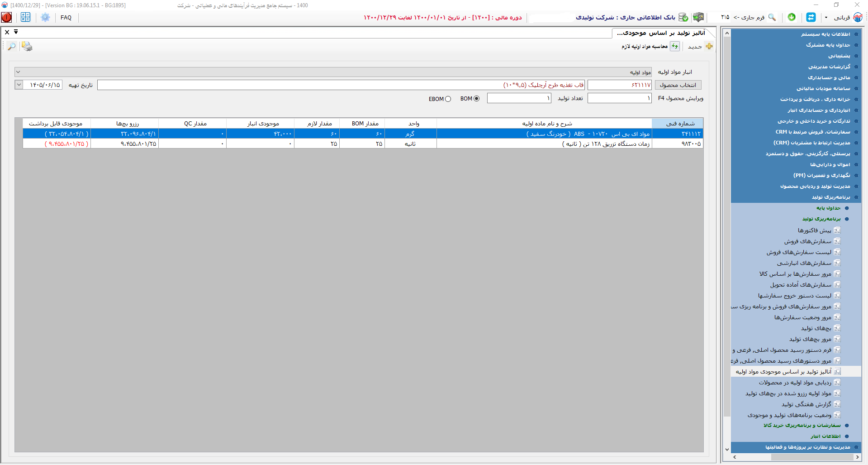
Task: Expand سفارشات و برنامه‌ریزی خرید کالا section
Action: click(x=802, y=426)
